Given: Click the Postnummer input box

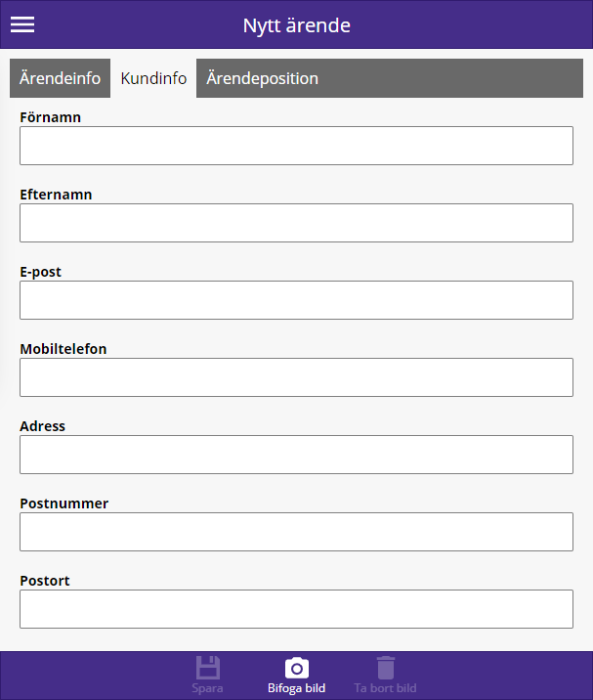Looking at the screenshot, I should [296, 532].
